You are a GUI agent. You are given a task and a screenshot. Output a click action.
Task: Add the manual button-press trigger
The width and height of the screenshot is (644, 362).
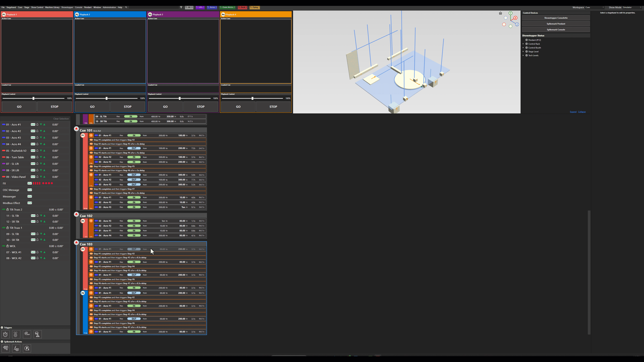(x=38, y=334)
